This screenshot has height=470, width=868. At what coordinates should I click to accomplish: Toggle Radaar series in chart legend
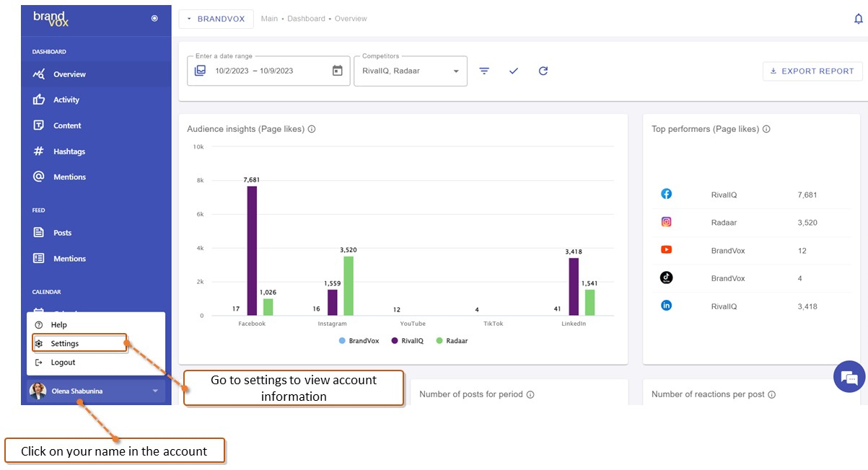click(x=452, y=340)
